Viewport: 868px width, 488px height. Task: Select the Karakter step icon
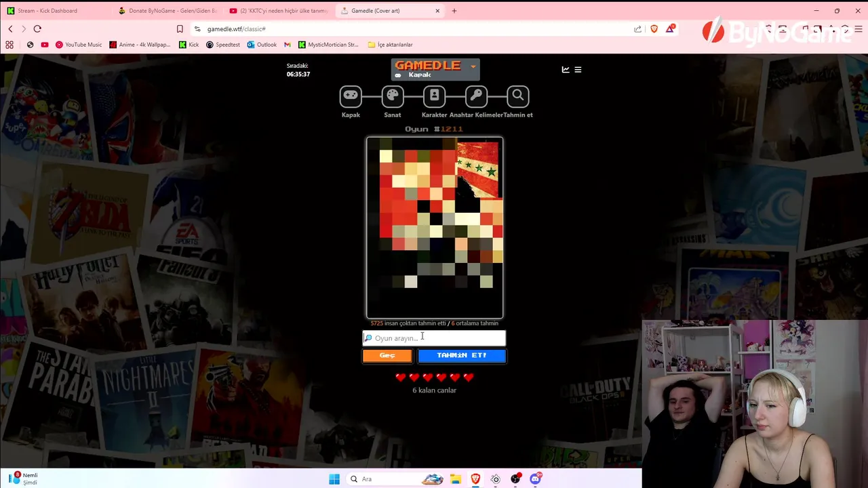435,96
